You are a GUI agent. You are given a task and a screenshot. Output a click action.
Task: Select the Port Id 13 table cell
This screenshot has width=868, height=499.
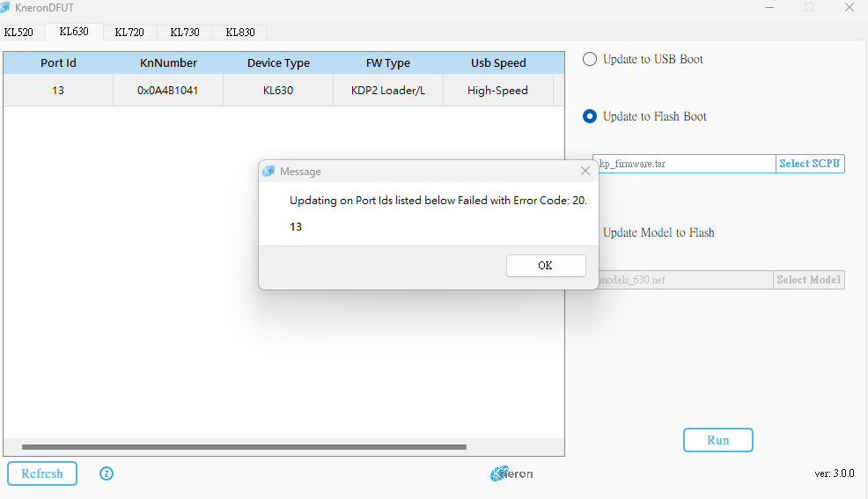point(58,90)
